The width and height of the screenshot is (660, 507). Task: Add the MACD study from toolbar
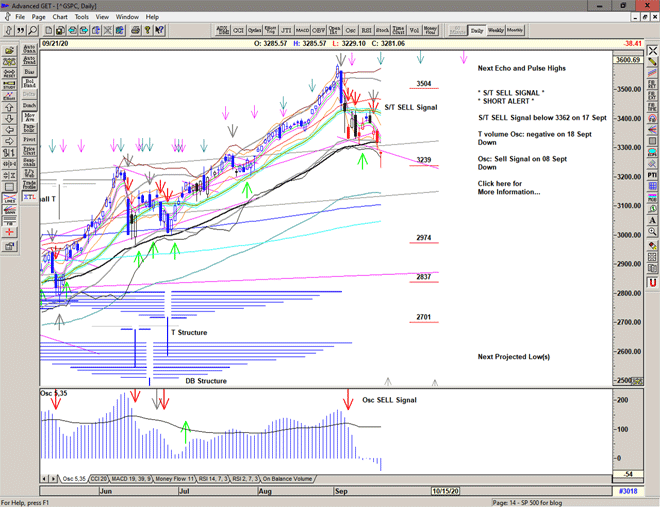[x=302, y=30]
